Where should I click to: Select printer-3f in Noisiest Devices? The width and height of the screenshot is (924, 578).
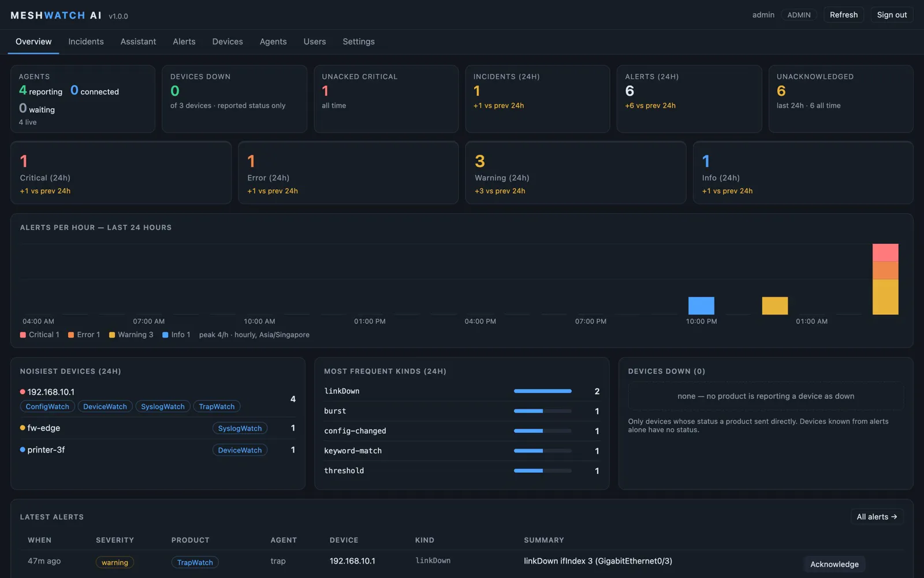tap(46, 450)
